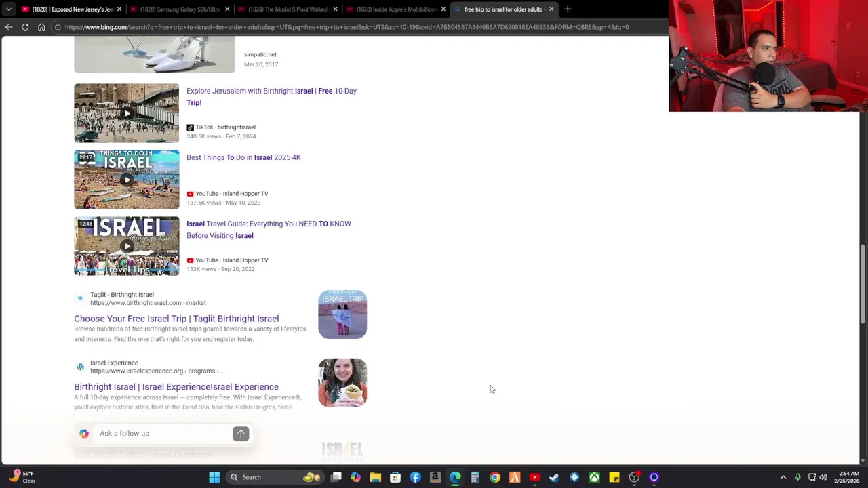Open the Free 10-Day Israel Trip image
Viewport: 868px width, 488px height.
(x=342, y=314)
